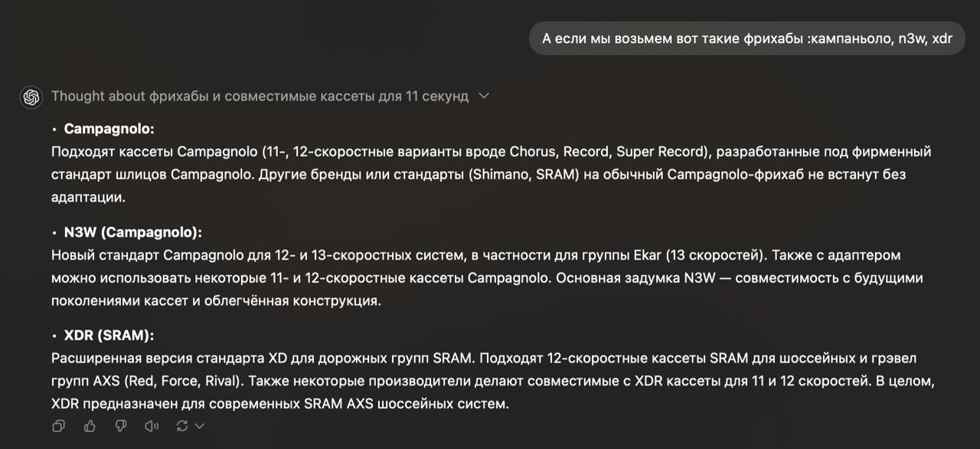Viewport: 980px width, 449px height.
Task: Give the response a thumbs up
Action: [90, 426]
